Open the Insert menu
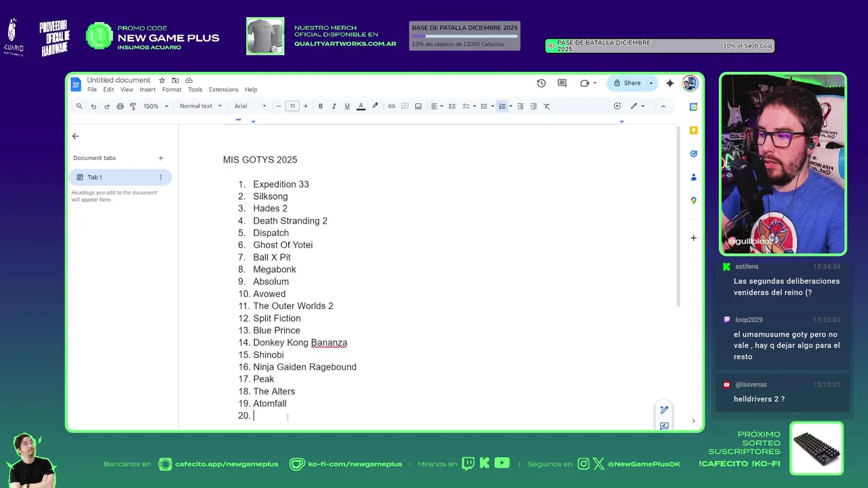The image size is (868, 488). coord(147,89)
